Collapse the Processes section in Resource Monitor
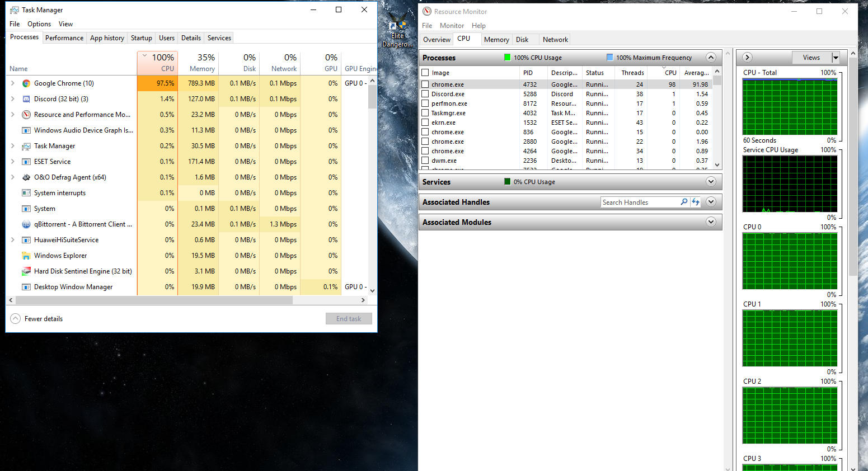 click(x=711, y=57)
